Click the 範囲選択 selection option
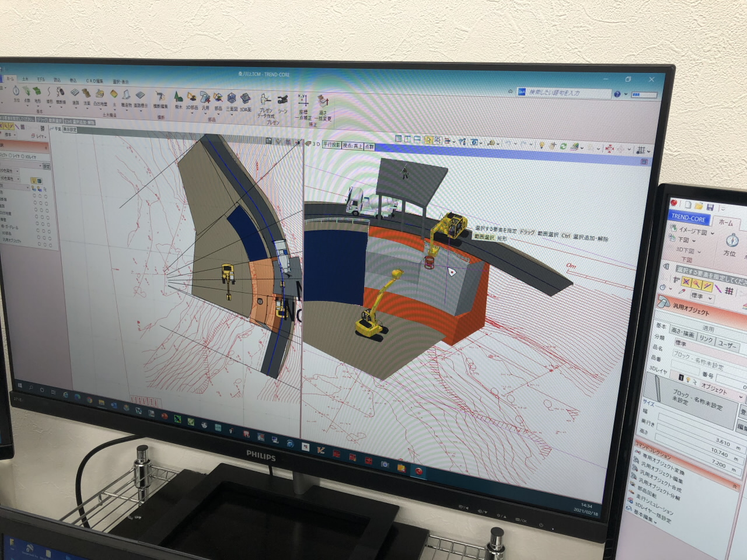This screenshot has width=747, height=560. (x=484, y=236)
